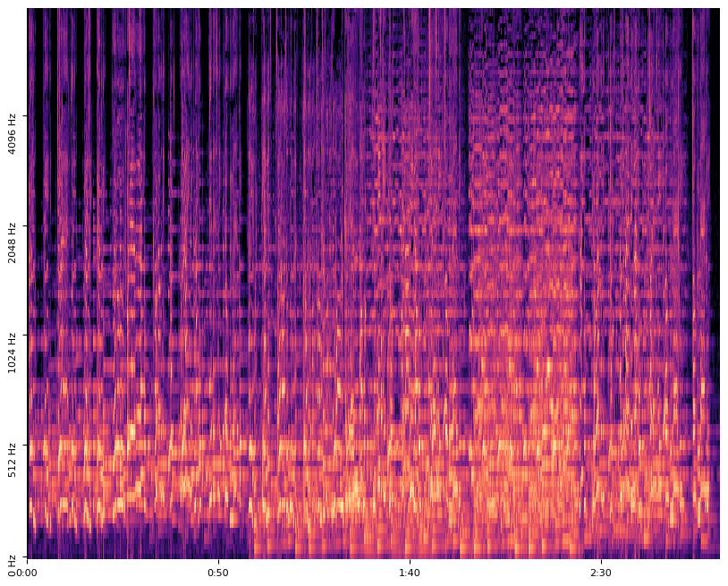Viewport: 728px width, 586px height.
Task: Click the 1024 Hz frequency axis label
Action: point(12,352)
